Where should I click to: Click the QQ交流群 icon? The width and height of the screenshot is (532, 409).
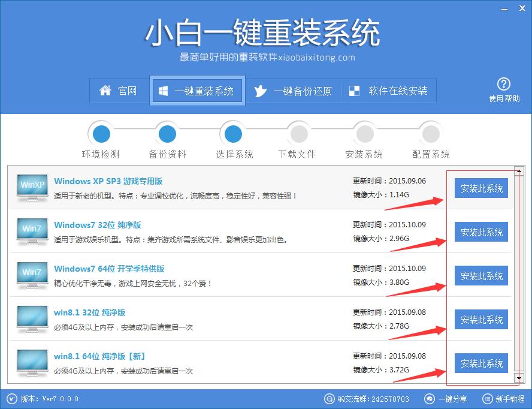pos(329,398)
